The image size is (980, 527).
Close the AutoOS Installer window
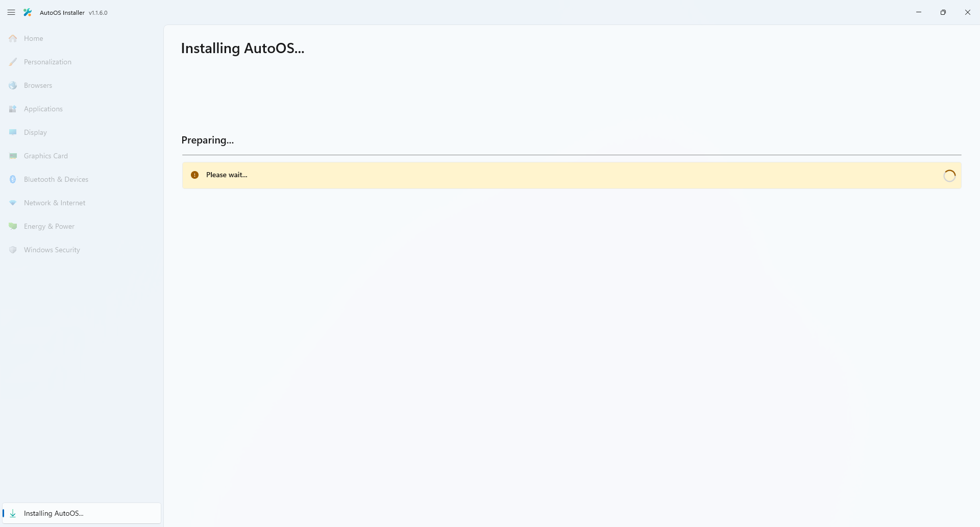point(968,12)
